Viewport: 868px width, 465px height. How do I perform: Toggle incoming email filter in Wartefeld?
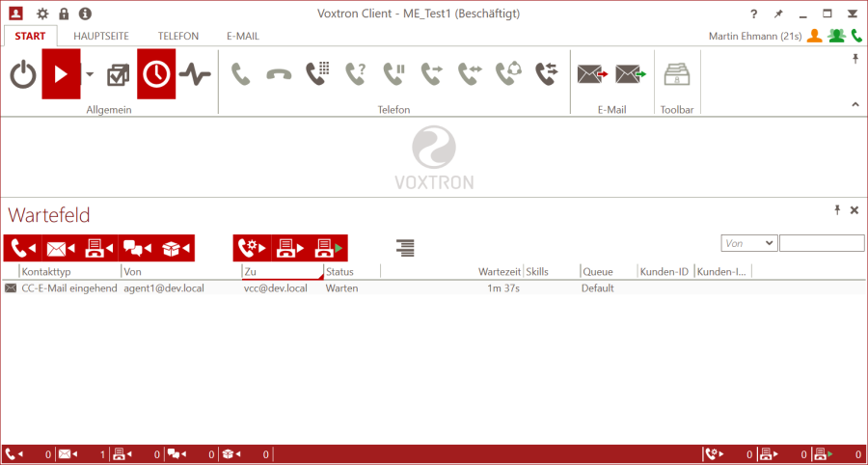point(60,248)
